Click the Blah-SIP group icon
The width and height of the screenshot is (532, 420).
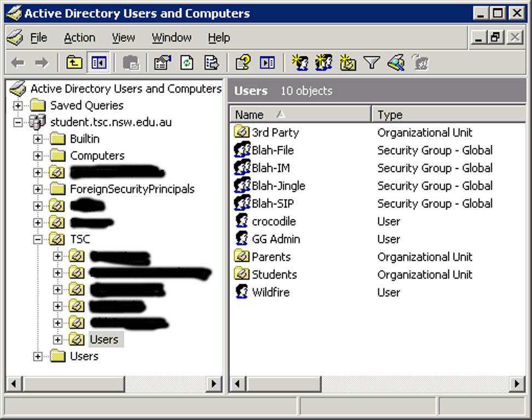click(x=242, y=203)
